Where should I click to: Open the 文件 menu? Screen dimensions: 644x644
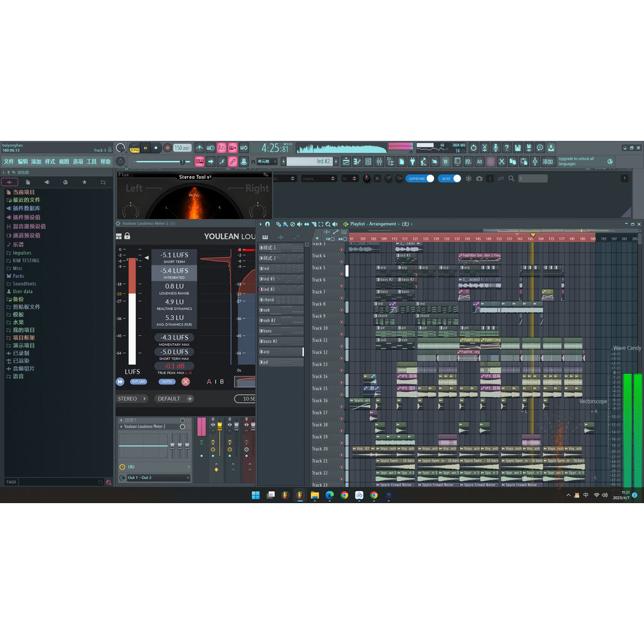pos(9,162)
